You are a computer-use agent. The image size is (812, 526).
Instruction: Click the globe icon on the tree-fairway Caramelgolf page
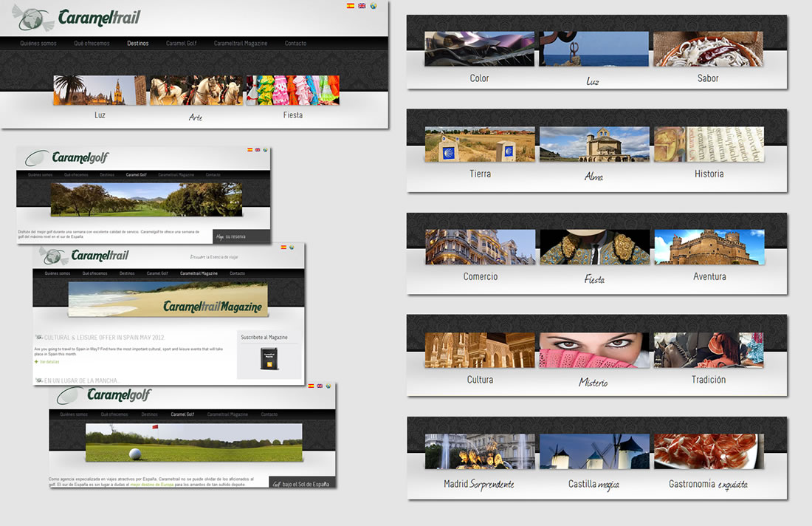(265, 150)
